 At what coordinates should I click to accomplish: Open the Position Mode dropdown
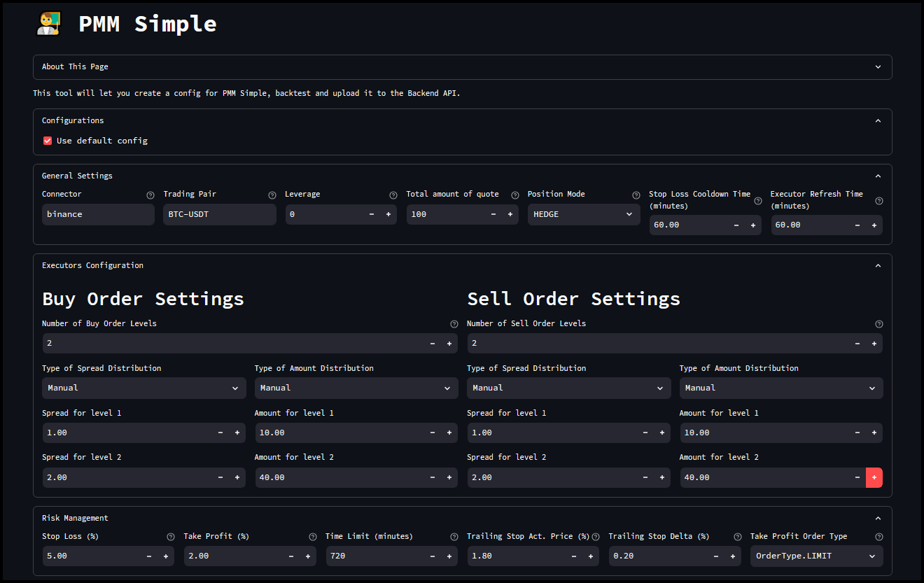[584, 214]
